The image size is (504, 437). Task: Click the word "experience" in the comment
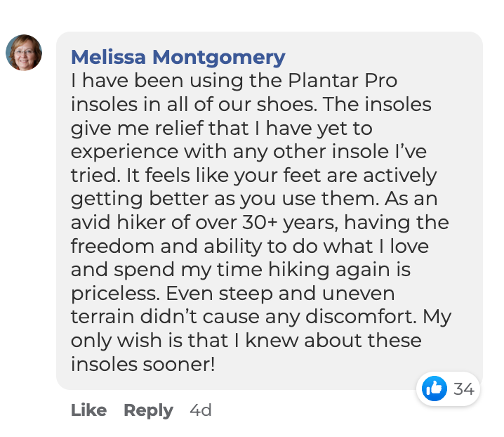124,152
